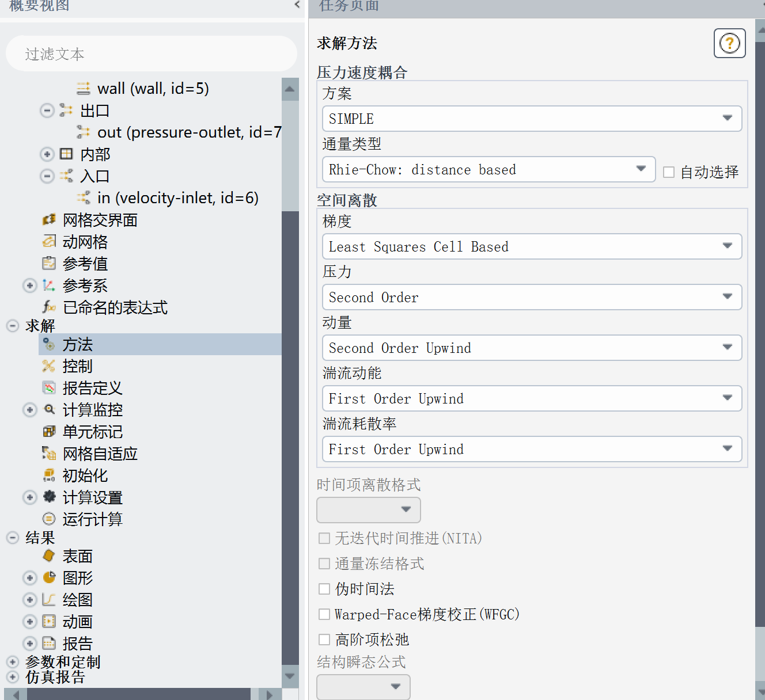Open the 时间项离散格式 dropdown
Viewport: 765px width, 700px height.
[369, 510]
